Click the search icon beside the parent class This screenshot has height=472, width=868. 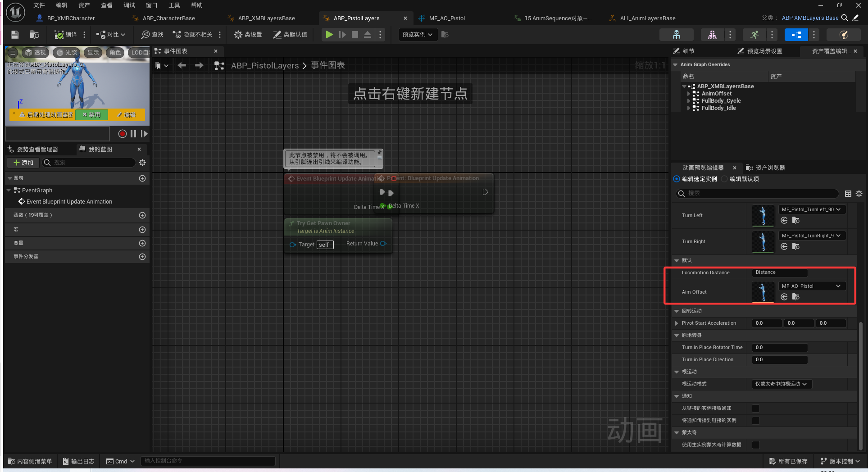(x=845, y=18)
